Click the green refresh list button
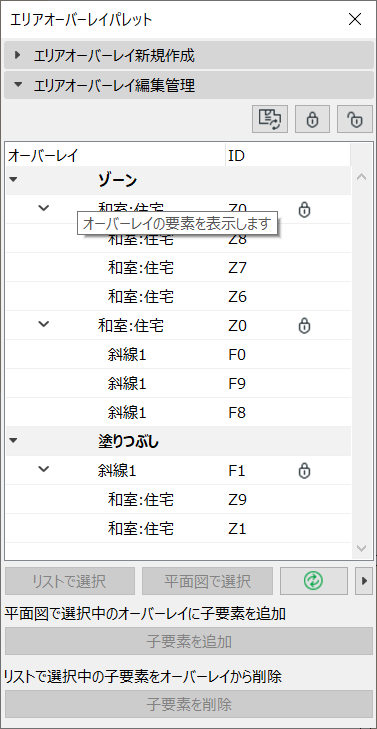The image size is (377, 729). tap(314, 581)
